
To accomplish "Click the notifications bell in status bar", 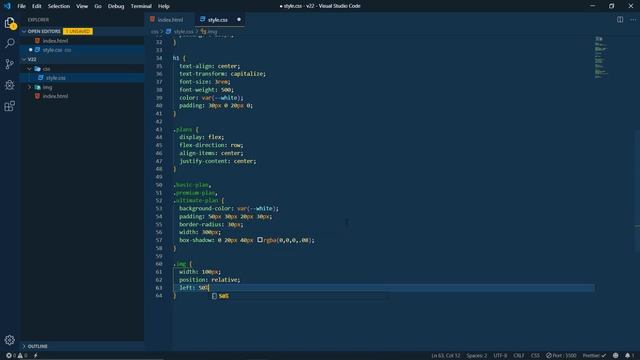I will click(629, 356).
